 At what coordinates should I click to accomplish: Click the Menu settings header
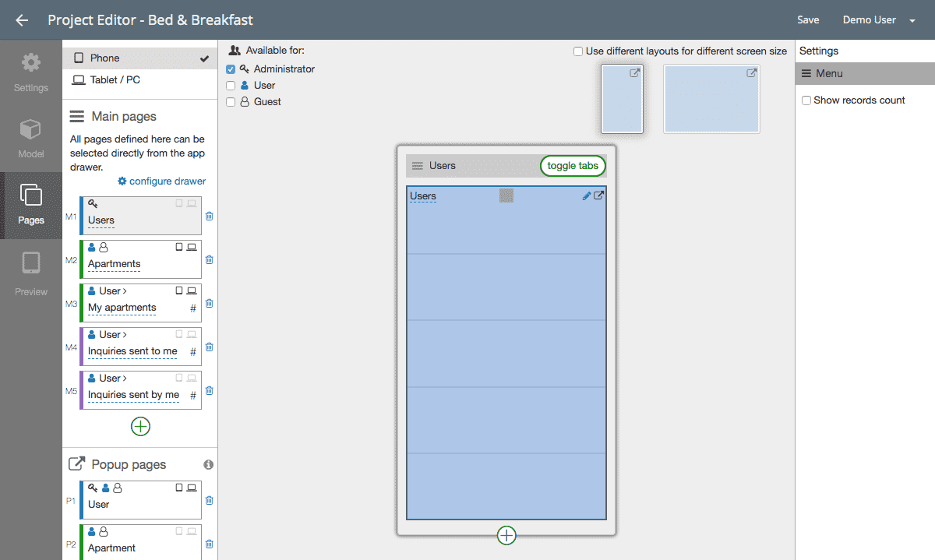[865, 73]
